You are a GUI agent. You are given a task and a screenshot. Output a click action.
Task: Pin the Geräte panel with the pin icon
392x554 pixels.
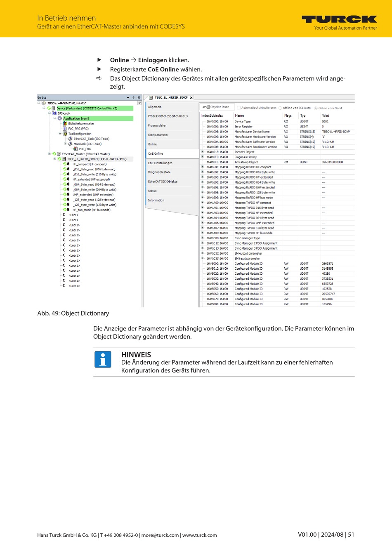point(133,98)
